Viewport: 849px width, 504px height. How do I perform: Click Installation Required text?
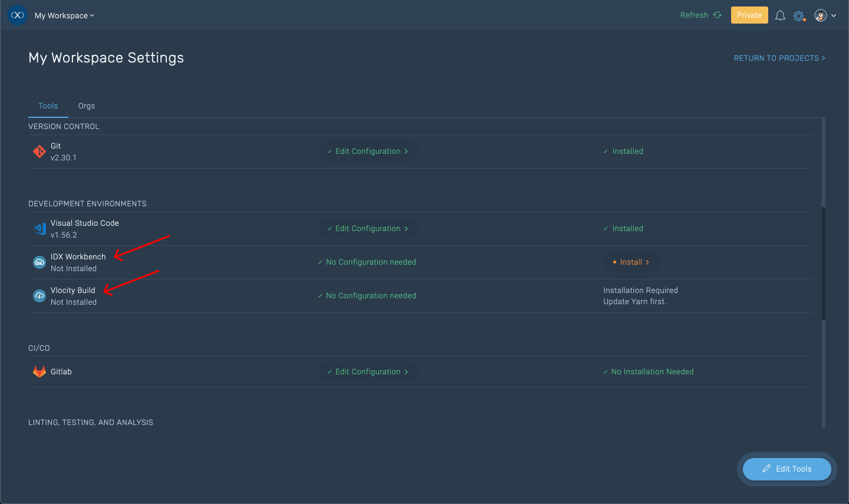point(640,291)
